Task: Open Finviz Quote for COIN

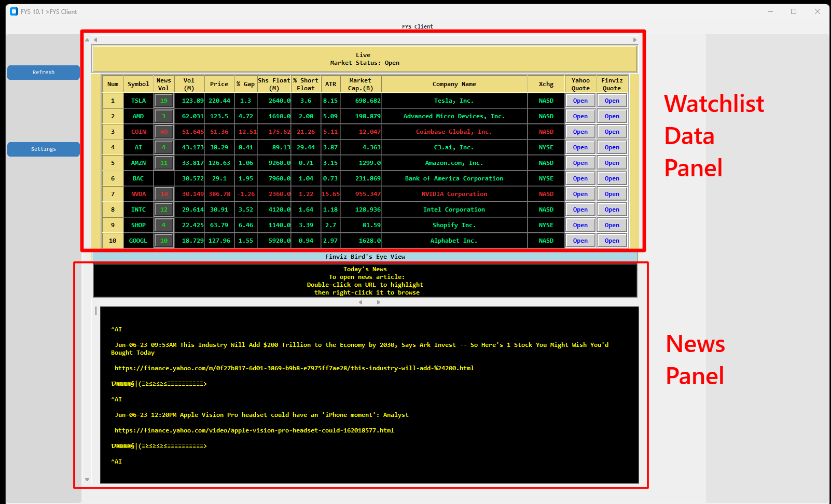Action: pyautogui.click(x=612, y=132)
